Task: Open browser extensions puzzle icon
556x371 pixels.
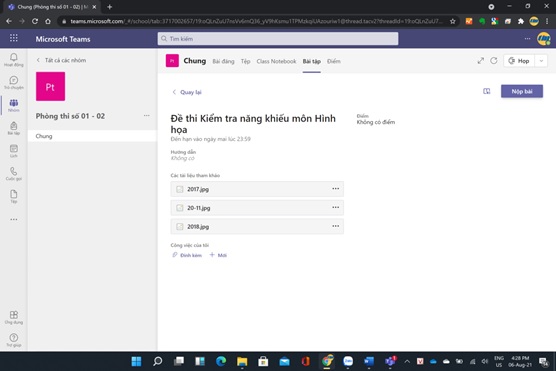Action: click(521, 21)
